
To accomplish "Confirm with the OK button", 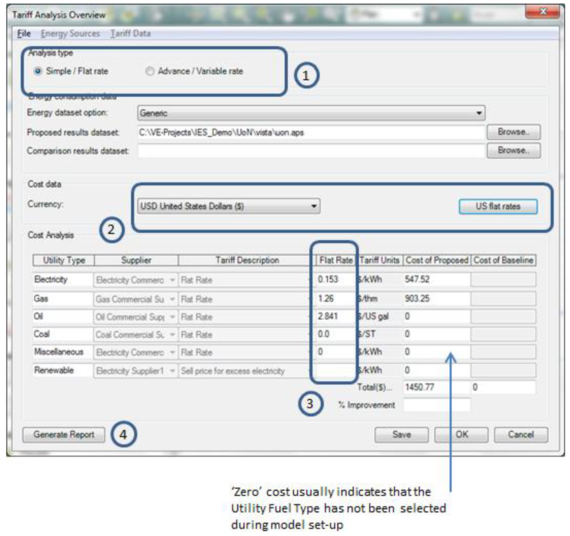I will [462, 435].
